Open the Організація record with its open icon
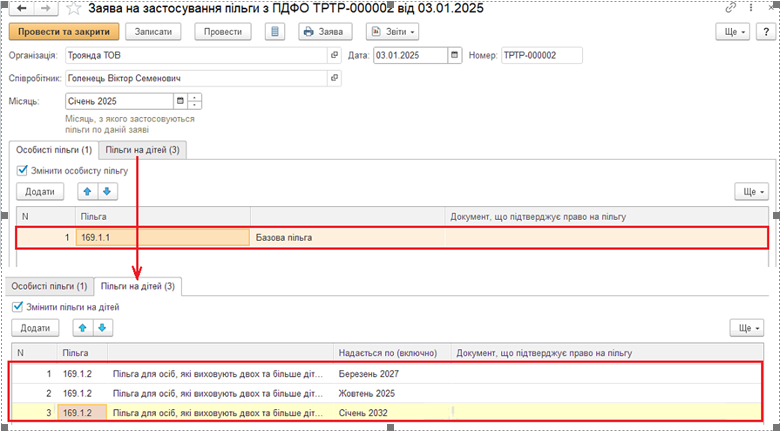Image resolution: width=781 pixels, height=432 pixels. (x=334, y=56)
